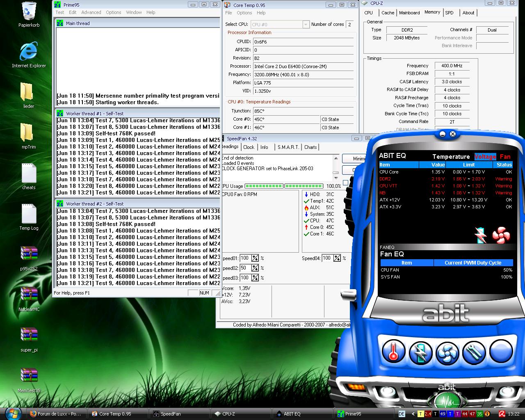
Task: Toggle the checkbox right of SpeedFan CPU usage
Action: (345, 183)
